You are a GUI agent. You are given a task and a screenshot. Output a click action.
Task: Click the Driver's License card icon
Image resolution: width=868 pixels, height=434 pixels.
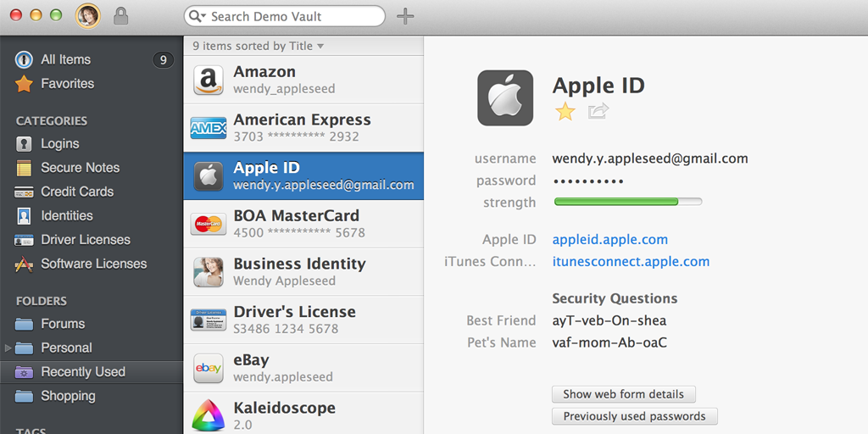209,320
